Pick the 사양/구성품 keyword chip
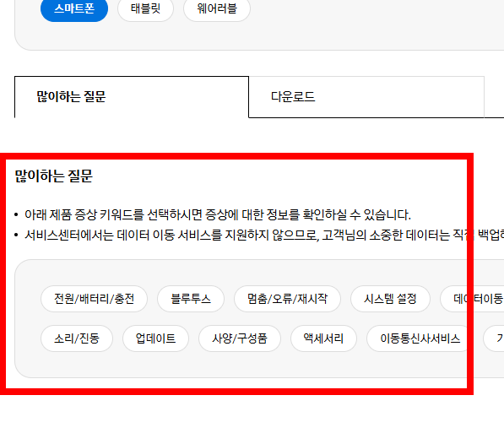The image size is (504, 444). 240,338
